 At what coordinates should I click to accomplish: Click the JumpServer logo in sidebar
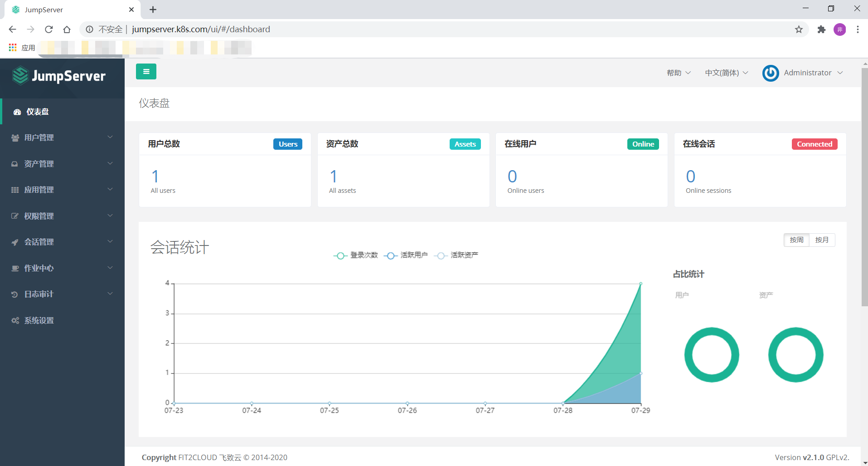point(59,76)
